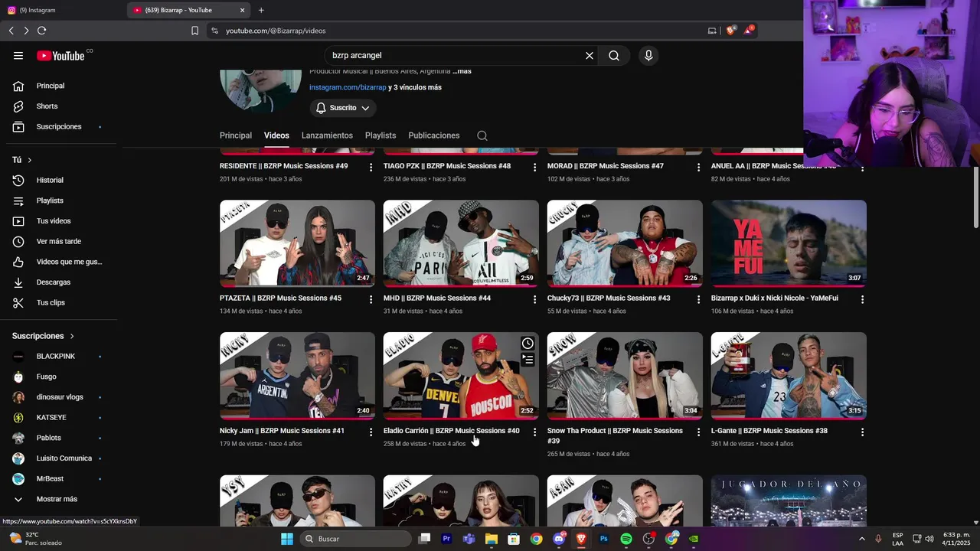This screenshot has width=980, height=551.
Task: Start voice search with the microphone
Action: tap(648, 55)
